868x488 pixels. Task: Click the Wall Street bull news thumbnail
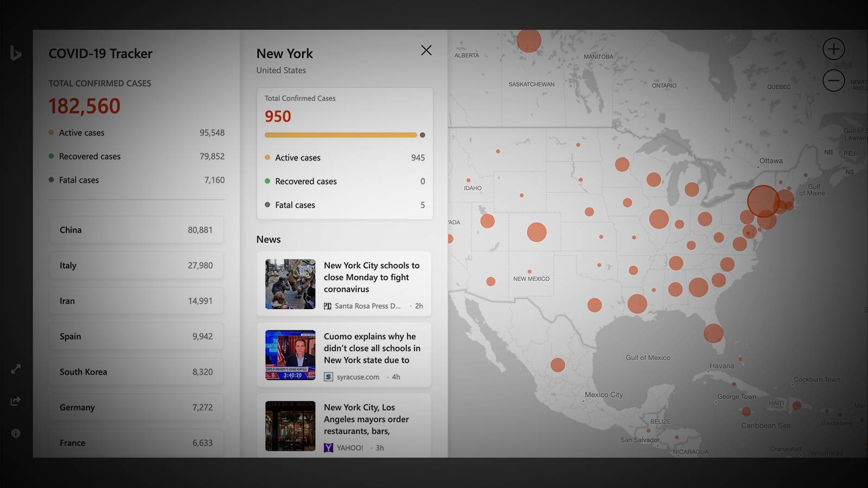point(290,284)
